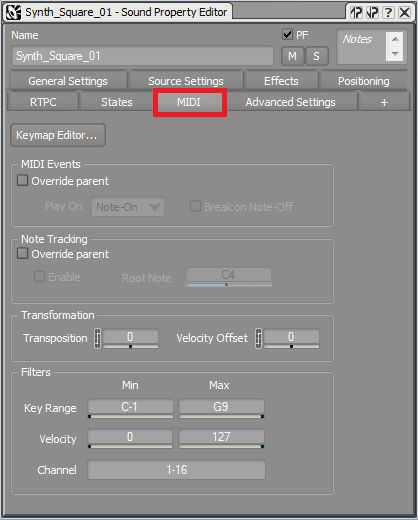418x520 pixels.
Task: Click the Velocity Offset link indicator icon
Action: coord(258,339)
